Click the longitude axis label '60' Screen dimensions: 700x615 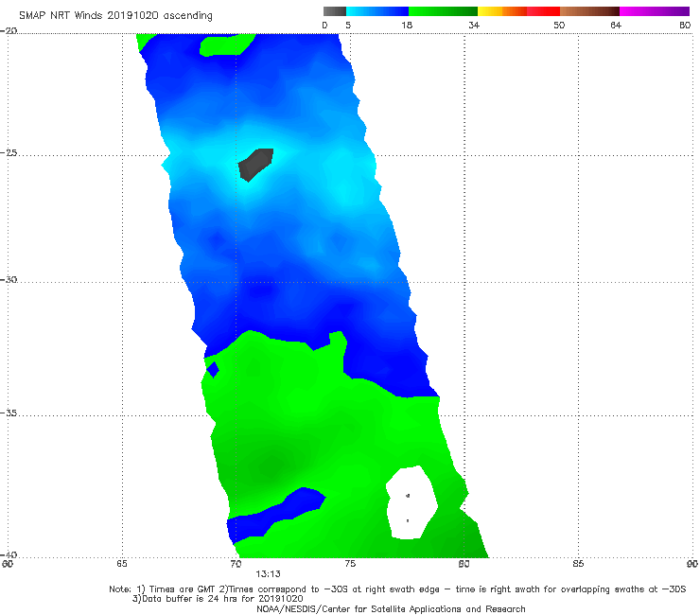(x=8, y=564)
